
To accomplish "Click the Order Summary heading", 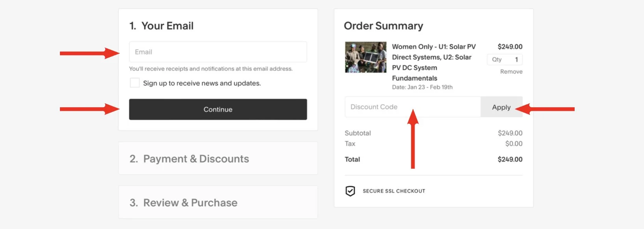I will click(x=383, y=26).
